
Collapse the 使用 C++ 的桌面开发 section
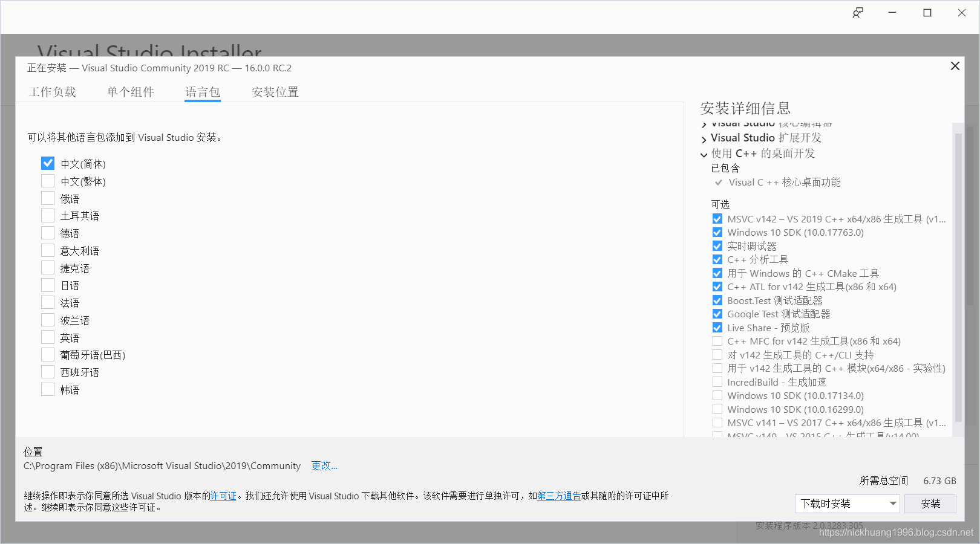pos(704,154)
